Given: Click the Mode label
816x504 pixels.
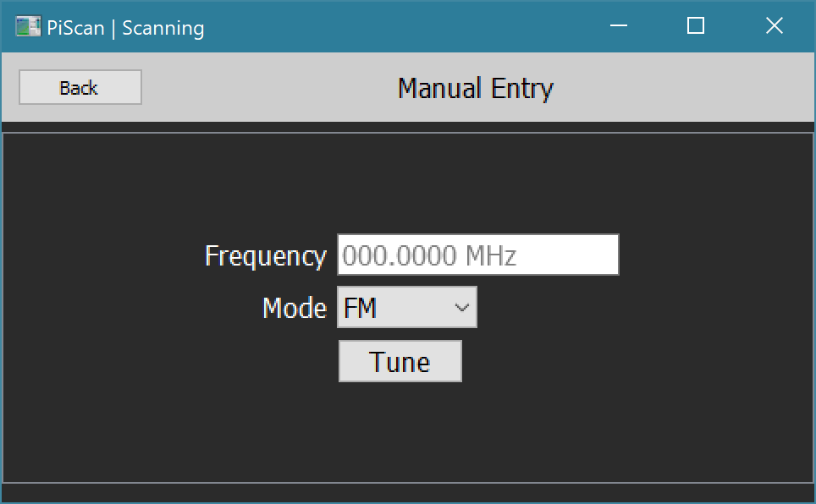Looking at the screenshot, I should [x=294, y=308].
